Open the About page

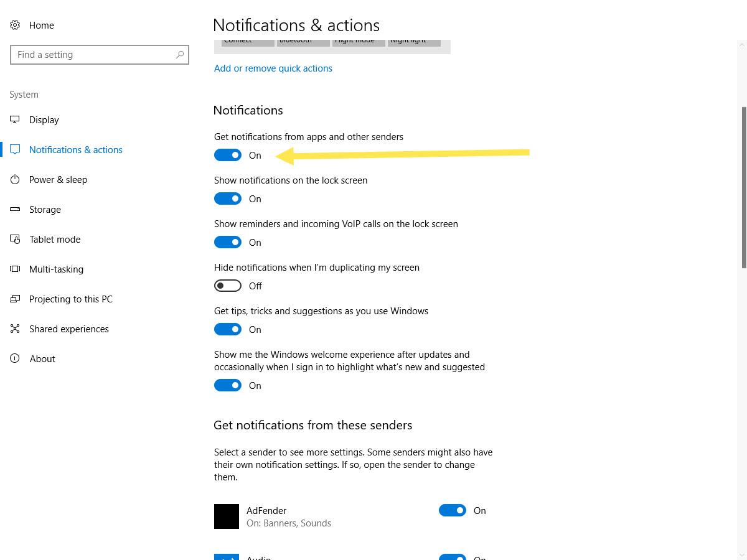[x=42, y=358]
